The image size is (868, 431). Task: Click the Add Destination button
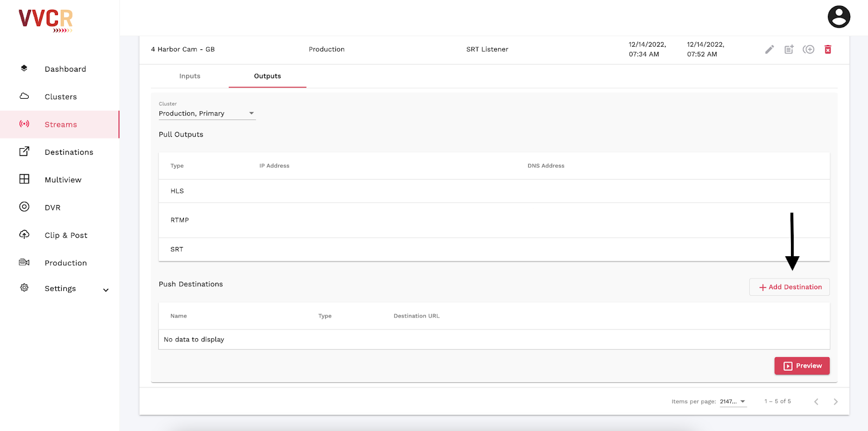pos(789,287)
